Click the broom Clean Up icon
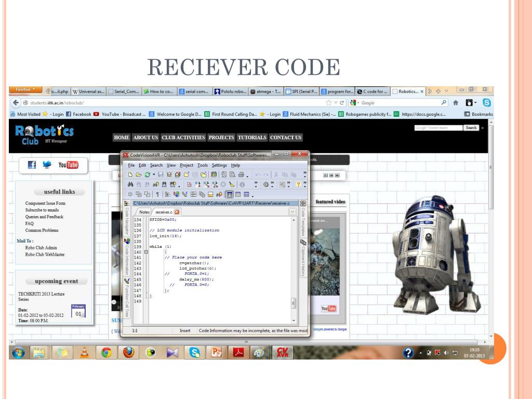This screenshot has width=532, height=399. (232, 184)
